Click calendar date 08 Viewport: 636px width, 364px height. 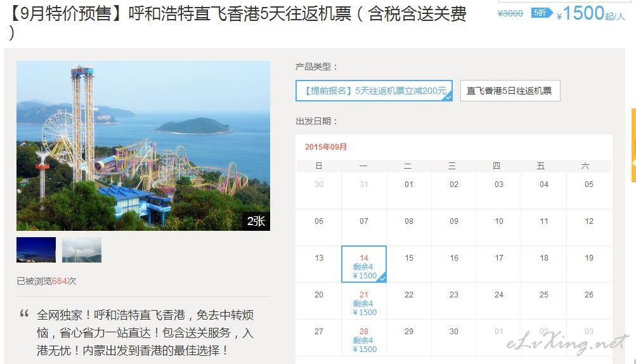(409, 221)
